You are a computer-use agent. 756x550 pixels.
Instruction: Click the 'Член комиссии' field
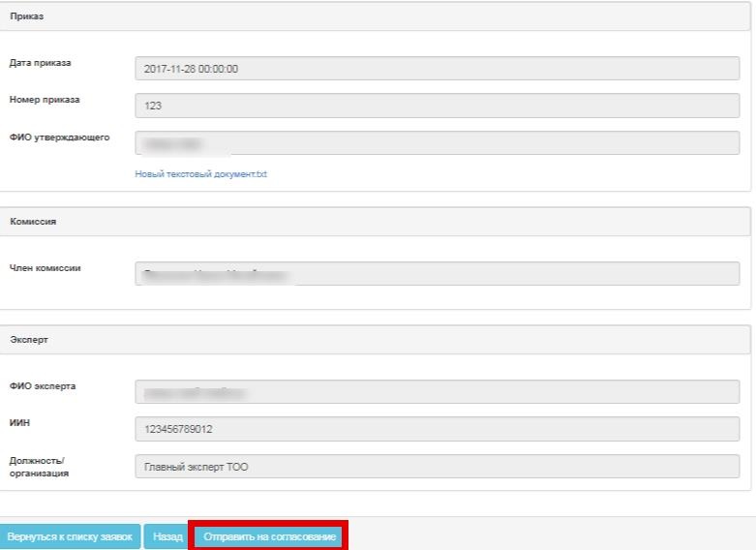[437, 274]
